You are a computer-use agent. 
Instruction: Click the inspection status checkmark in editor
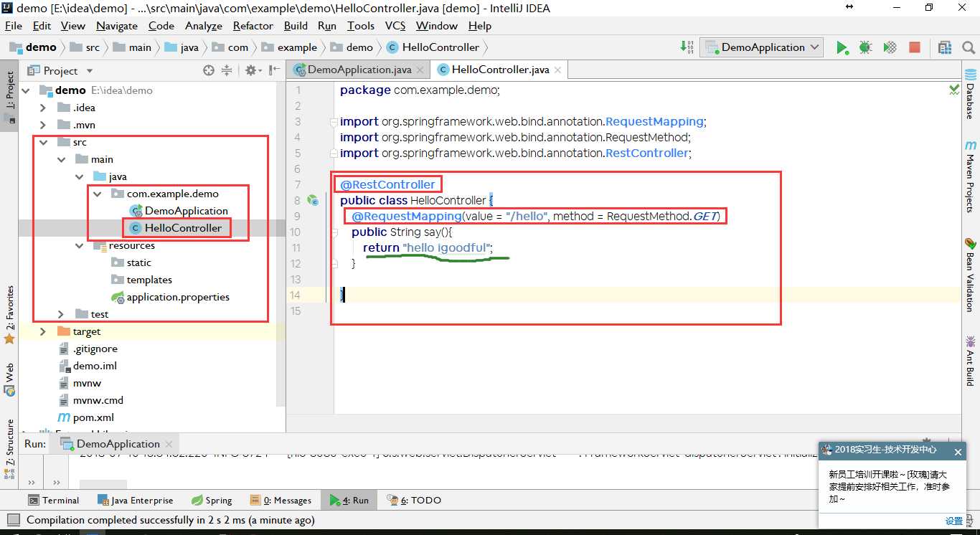click(x=954, y=90)
